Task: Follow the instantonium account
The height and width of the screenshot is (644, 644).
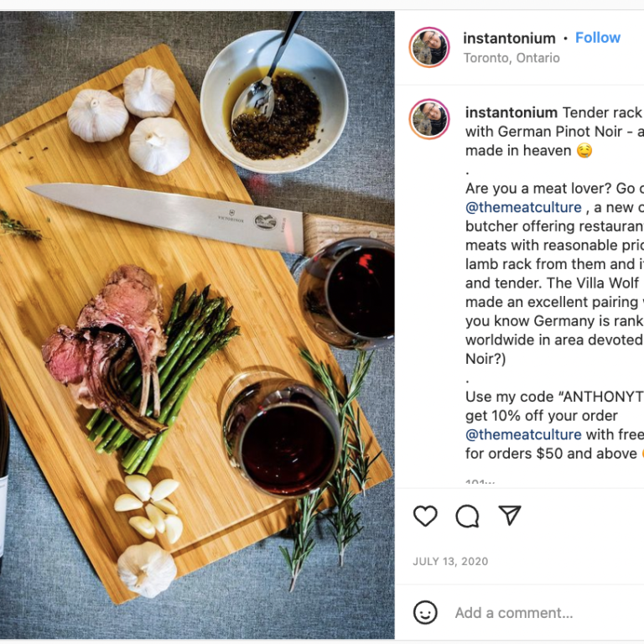Action: [597, 38]
